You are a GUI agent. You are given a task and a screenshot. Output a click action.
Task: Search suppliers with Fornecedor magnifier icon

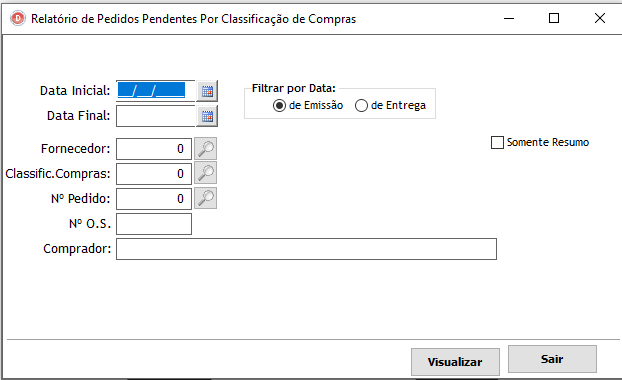205,148
